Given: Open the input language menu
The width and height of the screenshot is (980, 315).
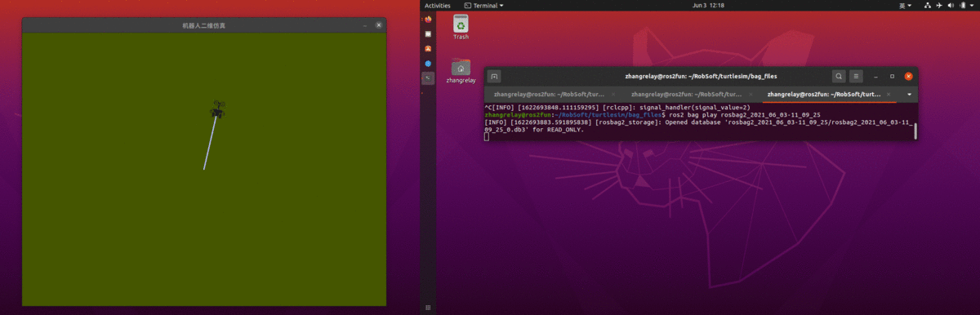Looking at the screenshot, I should (x=905, y=5).
